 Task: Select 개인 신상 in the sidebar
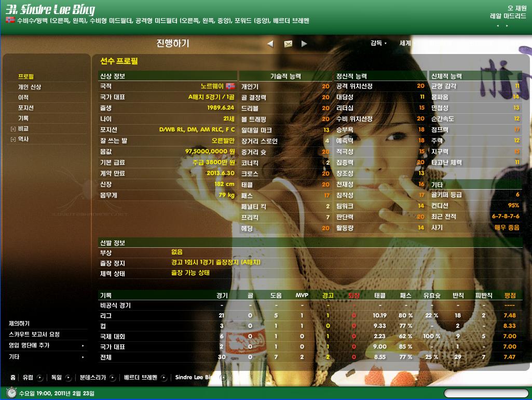point(29,87)
